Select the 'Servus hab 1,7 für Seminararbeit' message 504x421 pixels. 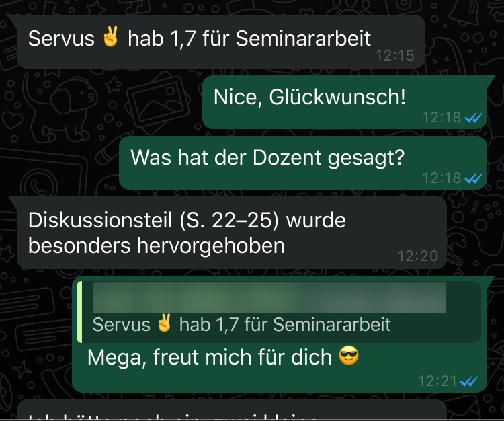[x=221, y=42]
